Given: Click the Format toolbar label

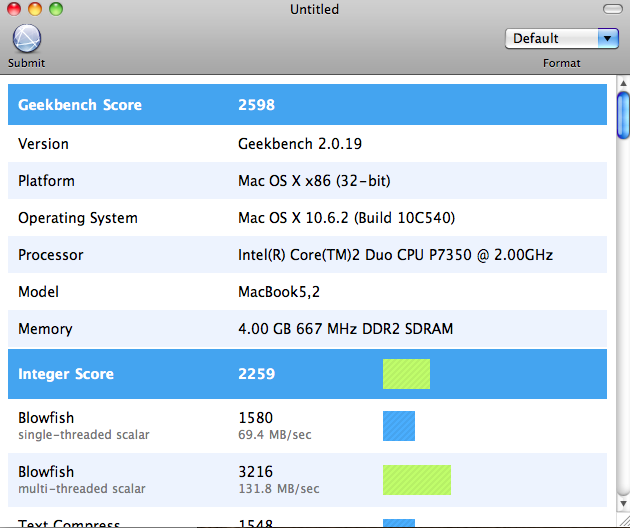Looking at the screenshot, I should click(x=561, y=63).
